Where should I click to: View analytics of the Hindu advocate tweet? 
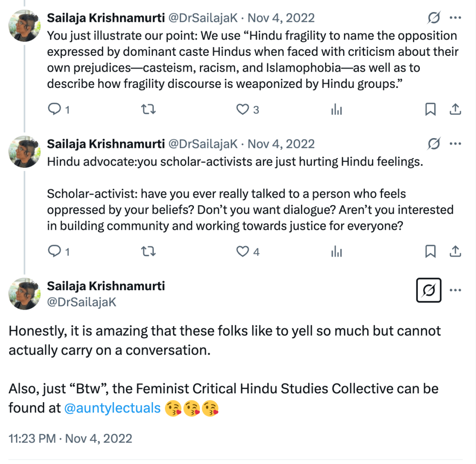[336, 252]
